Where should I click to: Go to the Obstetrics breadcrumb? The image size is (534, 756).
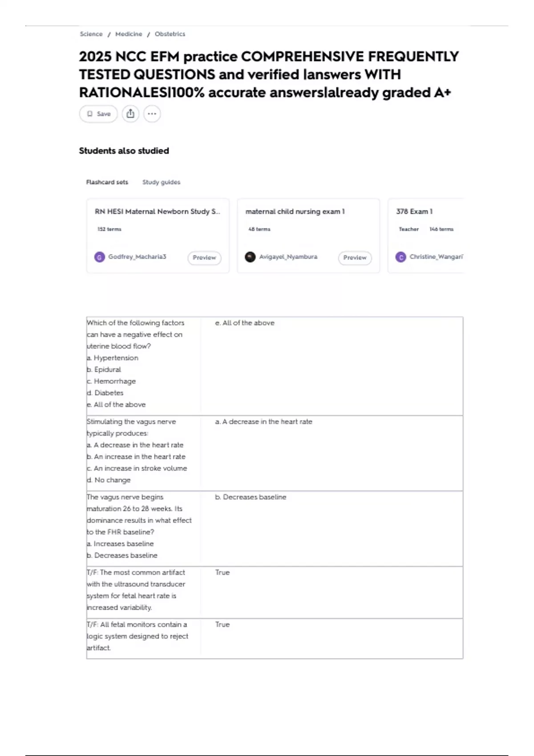[170, 34]
